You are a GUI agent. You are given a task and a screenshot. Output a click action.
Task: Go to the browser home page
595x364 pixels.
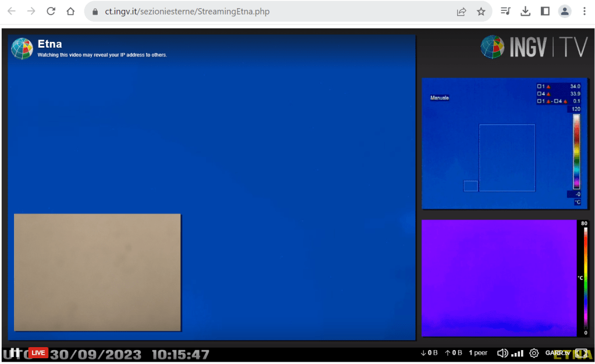pyautogui.click(x=70, y=11)
